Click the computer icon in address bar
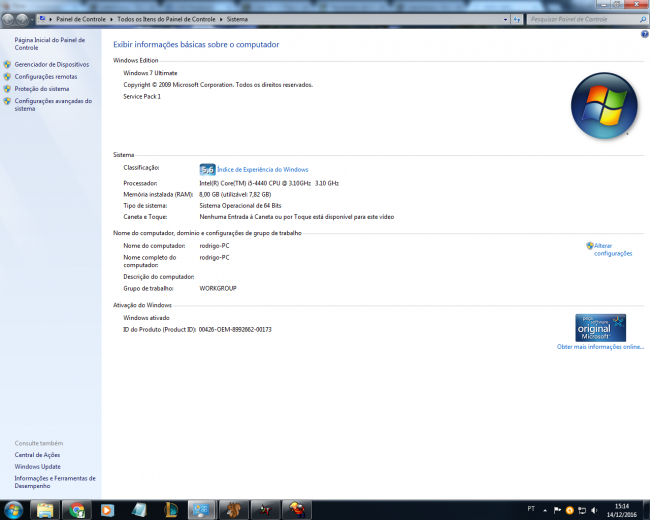The height and width of the screenshot is (520, 650). [42, 19]
